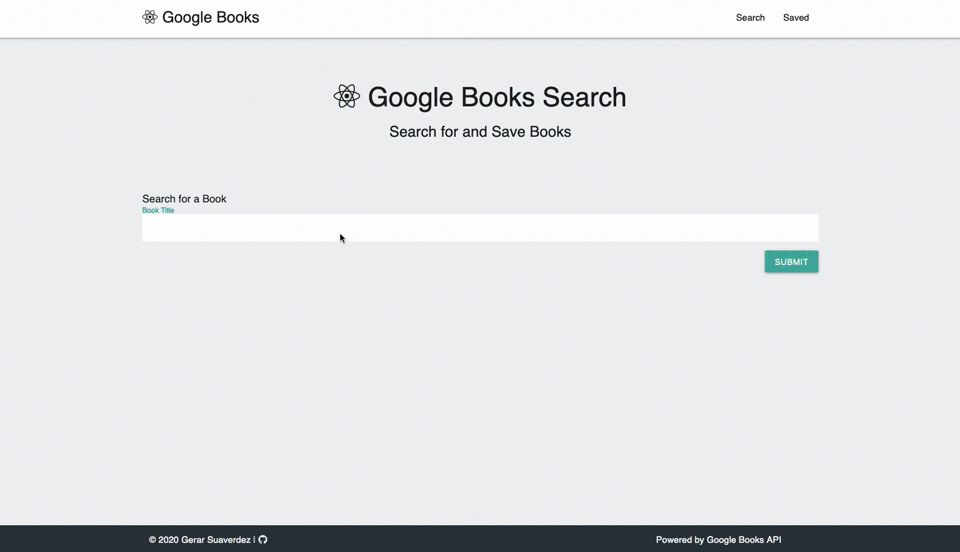Go to the Saved nav item
The image size is (960, 552).
click(796, 17)
